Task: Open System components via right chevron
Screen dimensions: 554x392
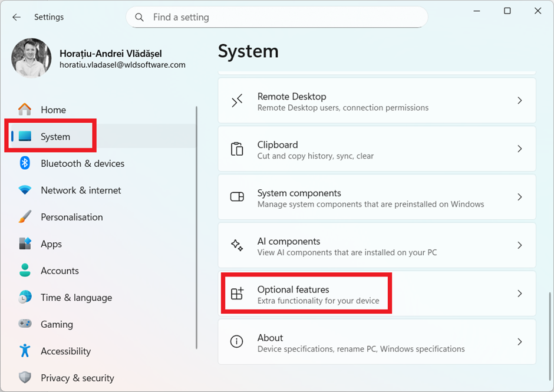Action: [519, 197]
